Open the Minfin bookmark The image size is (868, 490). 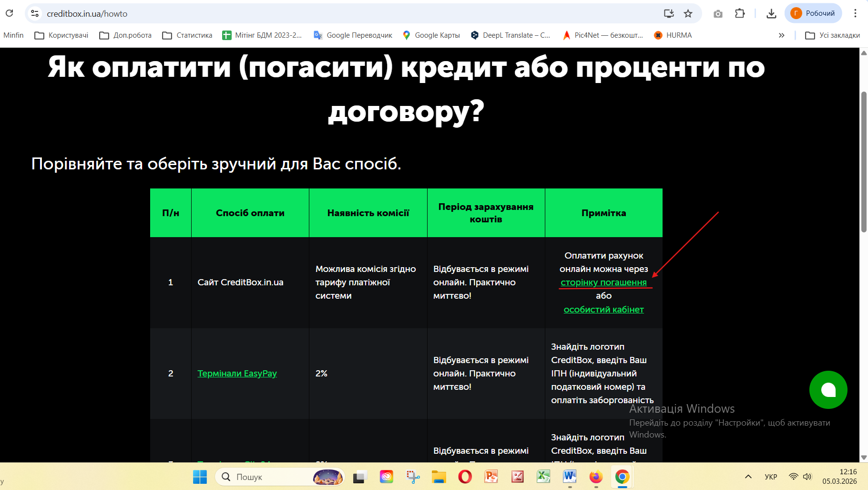tap(13, 35)
